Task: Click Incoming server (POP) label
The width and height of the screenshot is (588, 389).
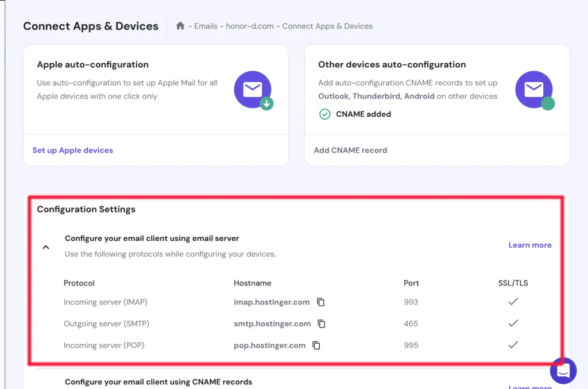Action: 104,345
